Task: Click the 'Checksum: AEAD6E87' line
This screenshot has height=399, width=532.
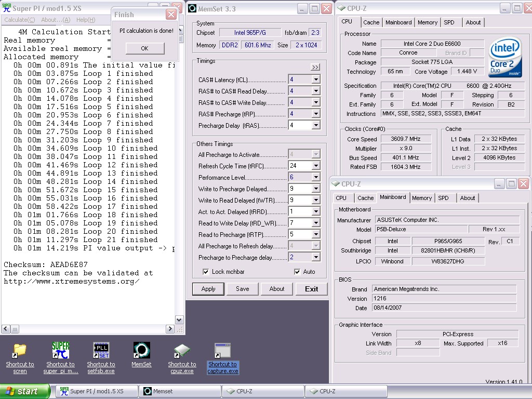Action: pyautogui.click(x=46, y=264)
